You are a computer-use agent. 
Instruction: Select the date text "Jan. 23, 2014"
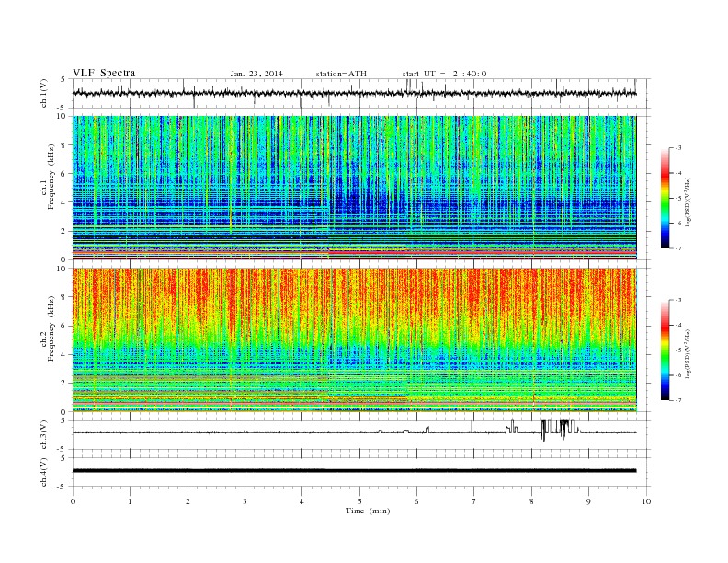coord(256,74)
